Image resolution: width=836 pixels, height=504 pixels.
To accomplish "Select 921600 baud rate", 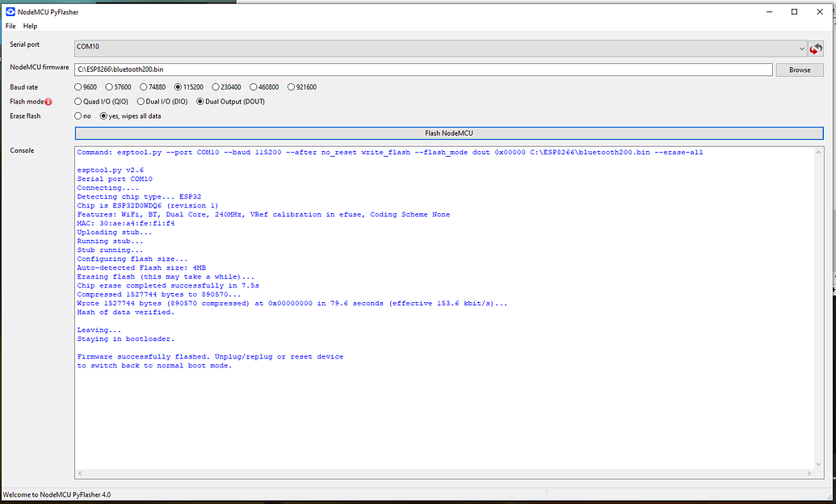I will click(x=292, y=87).
